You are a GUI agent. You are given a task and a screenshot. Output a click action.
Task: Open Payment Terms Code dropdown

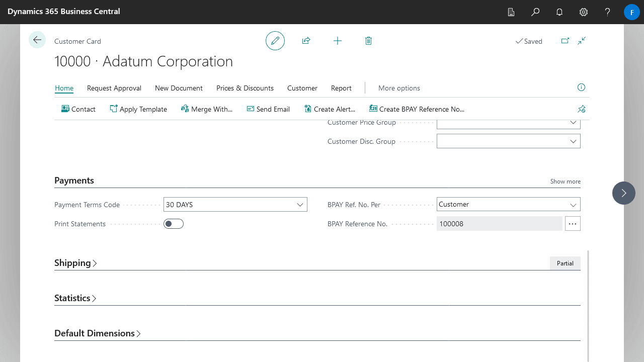(300, 205)
